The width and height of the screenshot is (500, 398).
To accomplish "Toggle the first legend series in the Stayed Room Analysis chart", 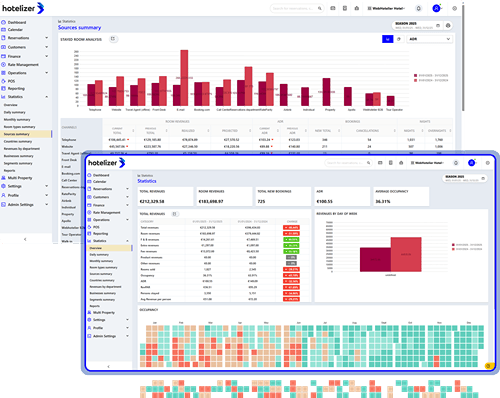I will pyautogui.click(x=431, y=75).
